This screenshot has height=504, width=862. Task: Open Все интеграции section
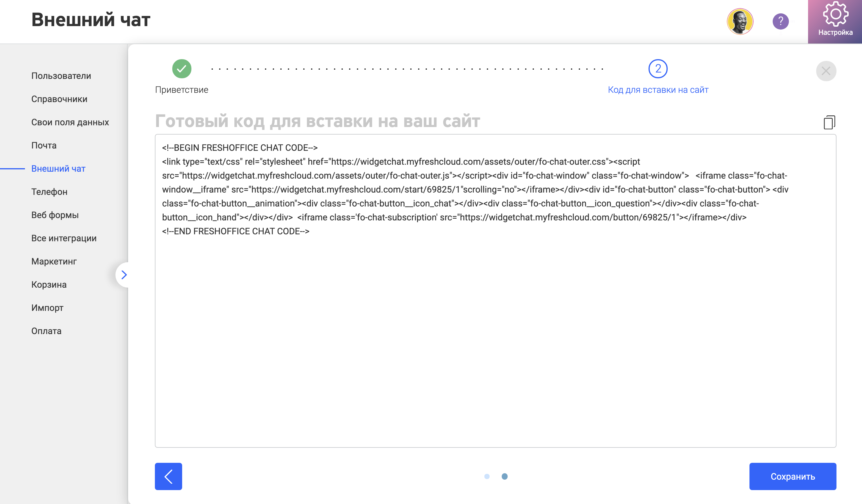64,238
